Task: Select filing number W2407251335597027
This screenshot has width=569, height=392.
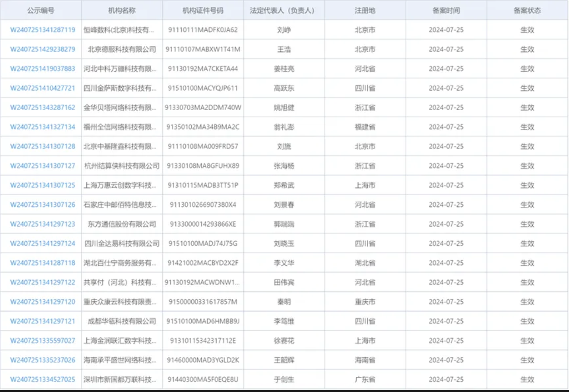Action: (x=43, y=341)
